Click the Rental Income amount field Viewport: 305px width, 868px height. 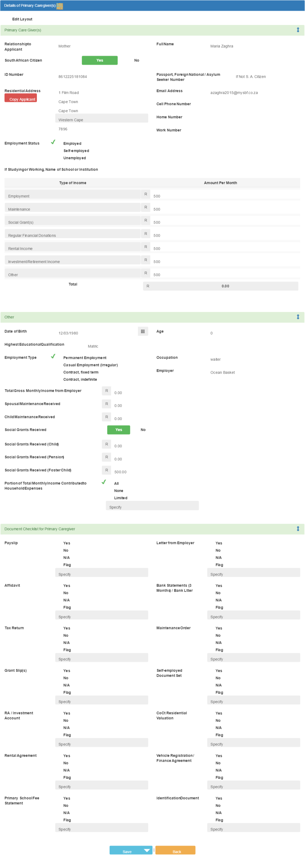click(x=225, y=247)
